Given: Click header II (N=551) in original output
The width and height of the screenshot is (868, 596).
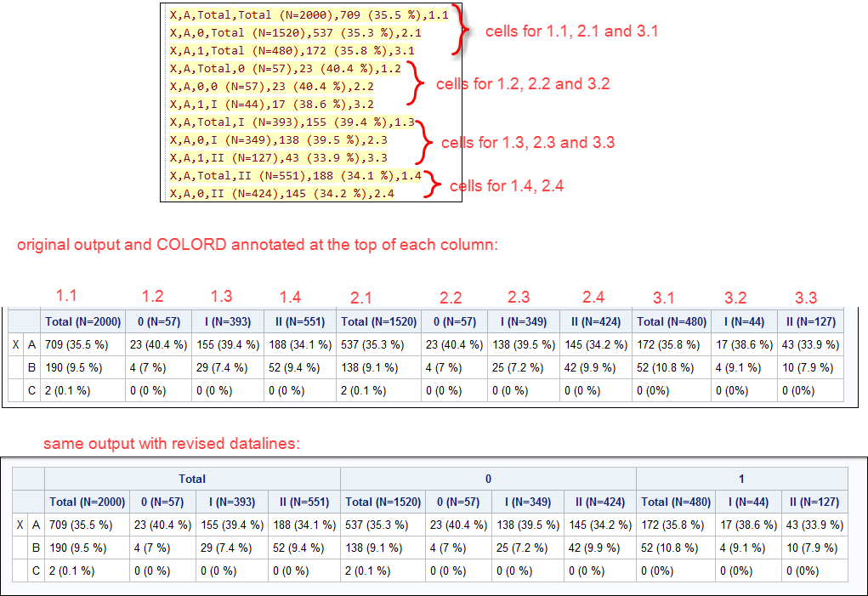Looking at the screenshot, I should (x=300, y=321).
